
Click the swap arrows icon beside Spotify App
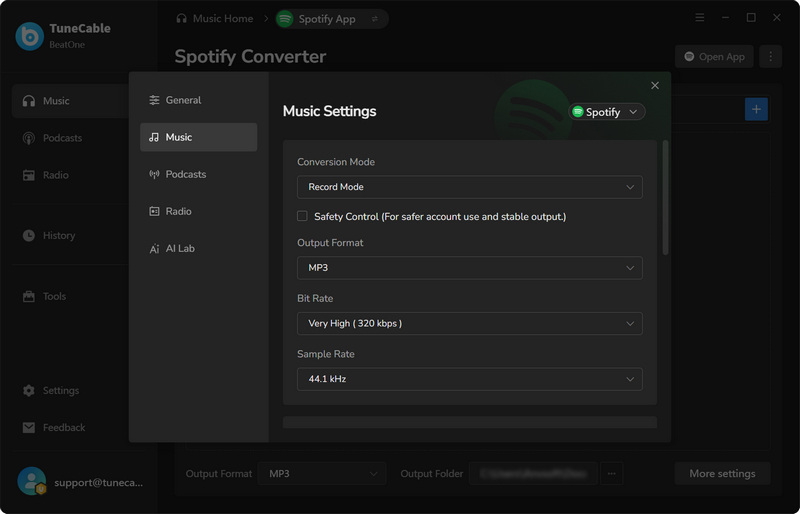375,19
